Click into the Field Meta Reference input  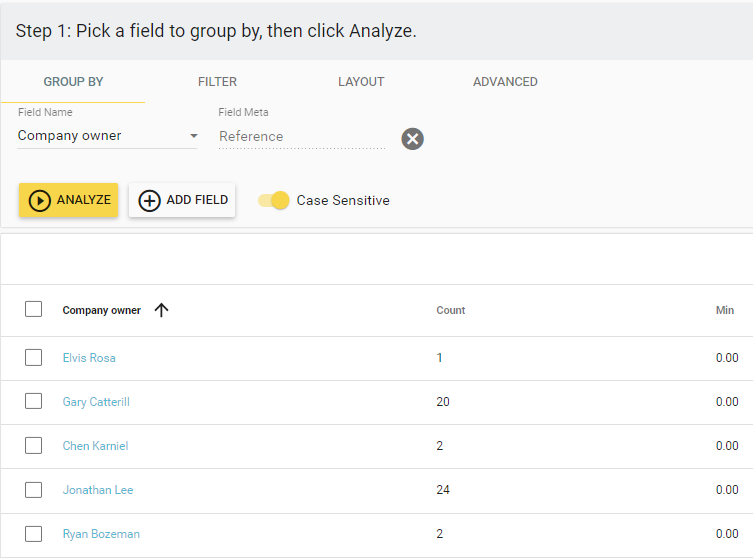coord(301,137)
